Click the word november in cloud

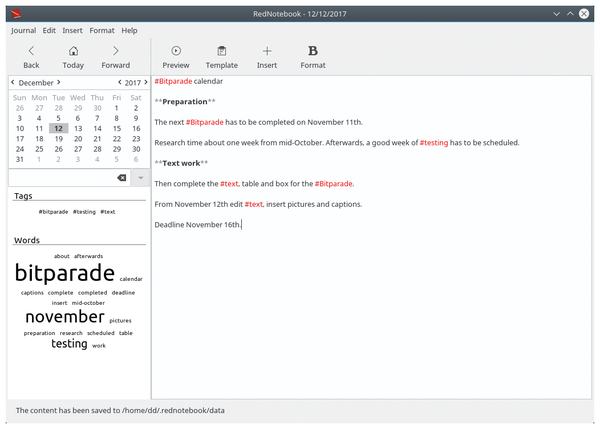65,316
